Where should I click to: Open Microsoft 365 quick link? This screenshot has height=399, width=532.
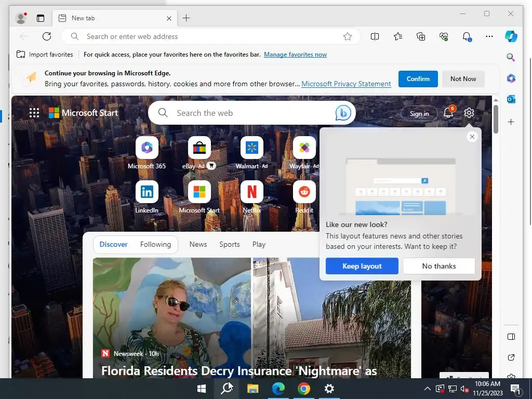(147, 153)
